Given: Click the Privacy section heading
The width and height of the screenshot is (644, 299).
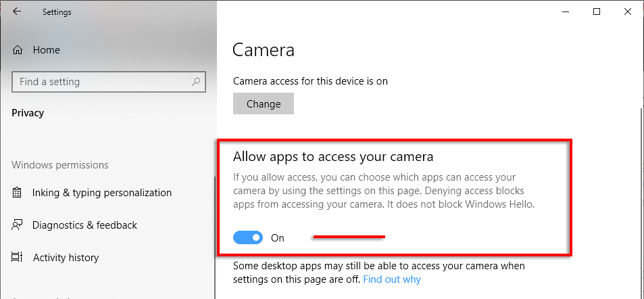Looking at the screenshot, I should (28, 113).
